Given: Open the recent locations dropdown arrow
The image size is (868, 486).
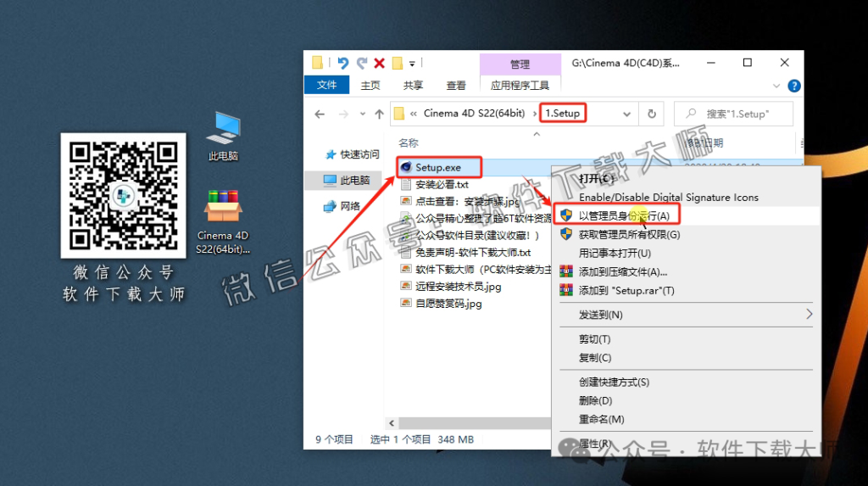Looking at the screenshot, I should pos(362,115).
